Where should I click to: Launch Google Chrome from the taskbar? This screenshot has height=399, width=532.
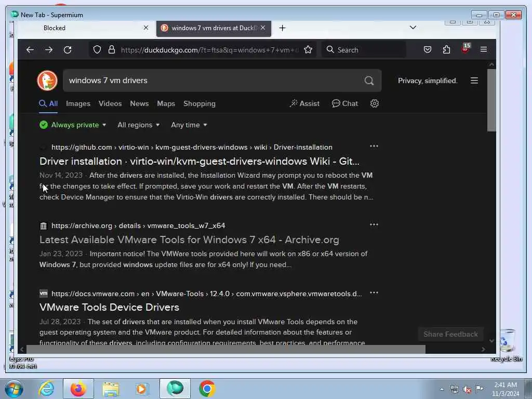[207, 389]
